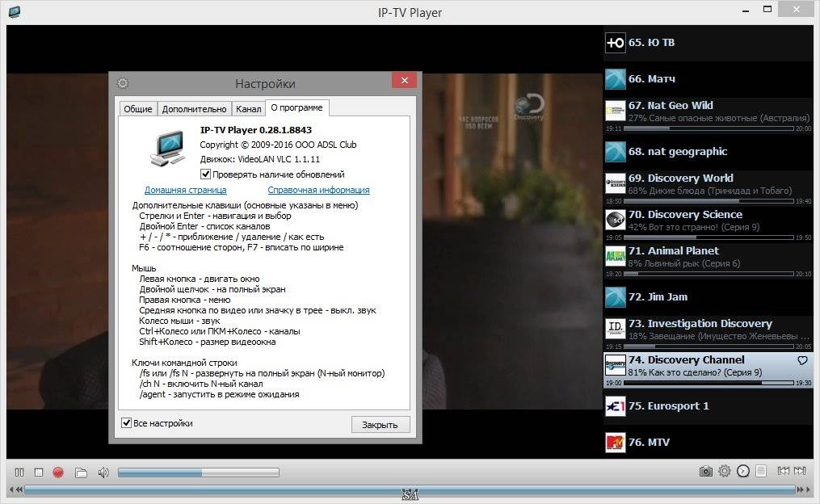
Task: Click the Animal Planet channel logo
Action: 616,256
